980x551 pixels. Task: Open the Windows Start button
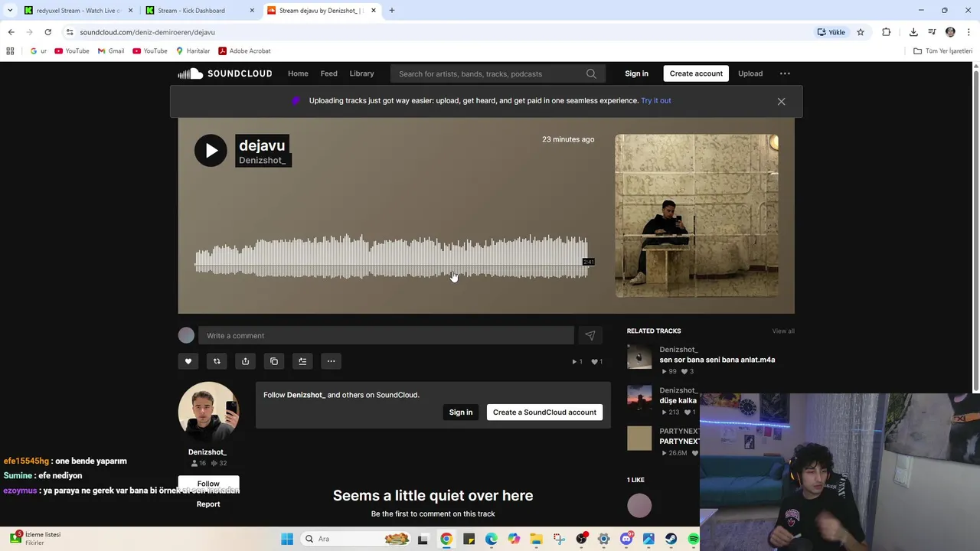tap(287, 539)
